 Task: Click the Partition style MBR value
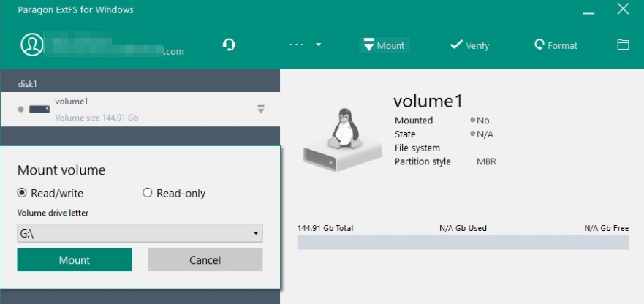(x=486, y=161)
